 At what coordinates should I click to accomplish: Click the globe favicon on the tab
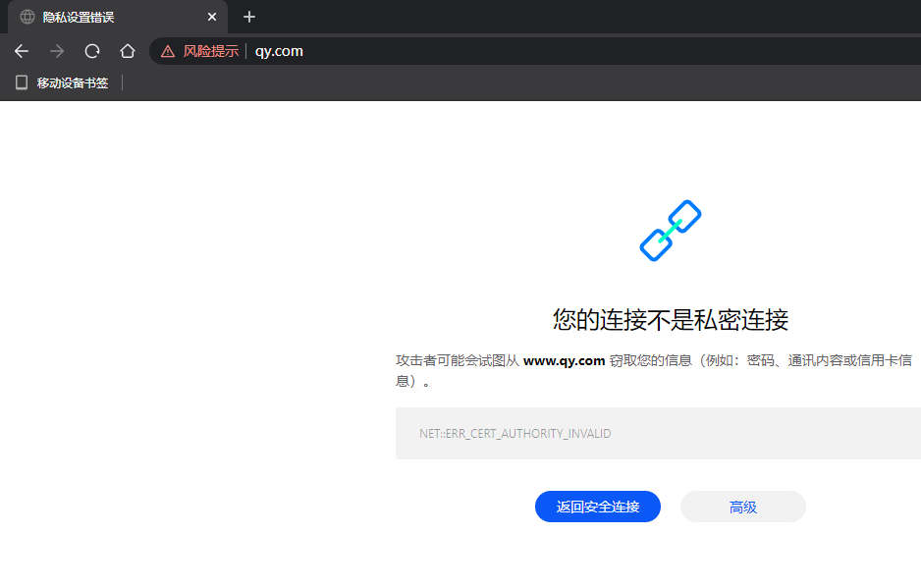27,17
